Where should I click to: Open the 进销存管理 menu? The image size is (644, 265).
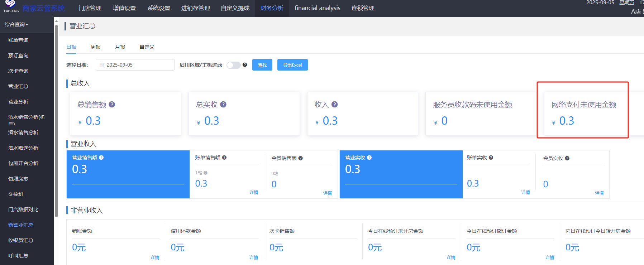[196, 8]
